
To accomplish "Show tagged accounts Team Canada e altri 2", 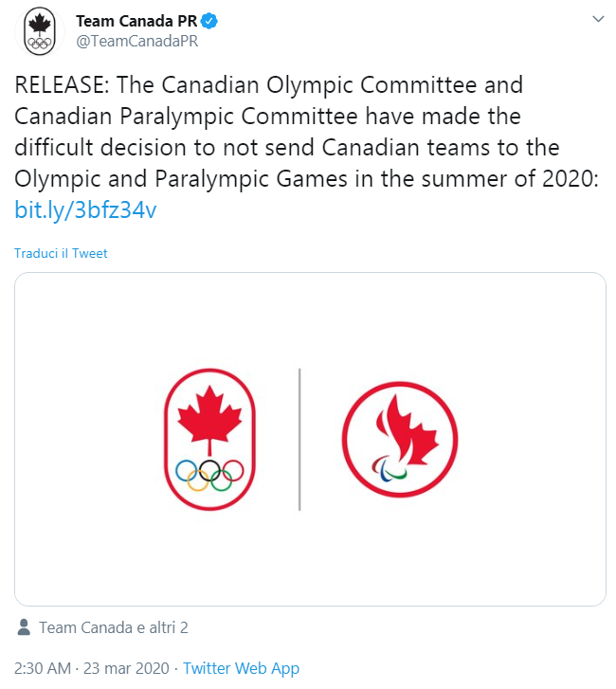I will point(113,627).
